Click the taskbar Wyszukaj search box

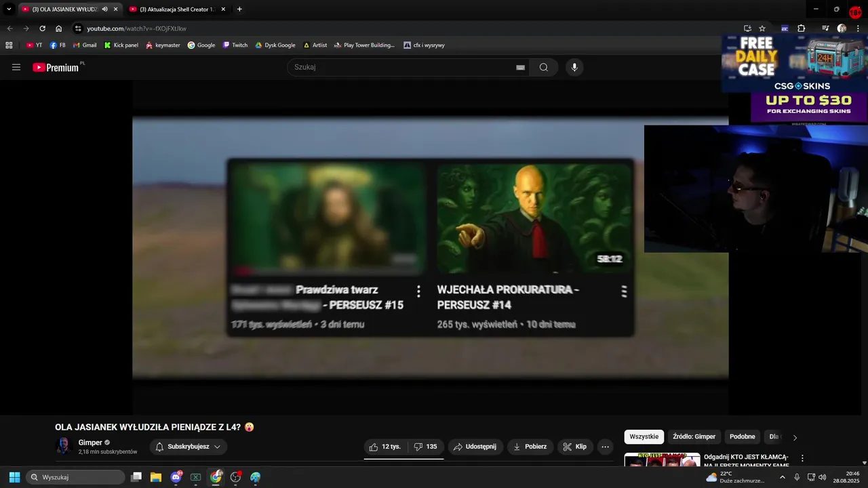[x=76, y=477]
